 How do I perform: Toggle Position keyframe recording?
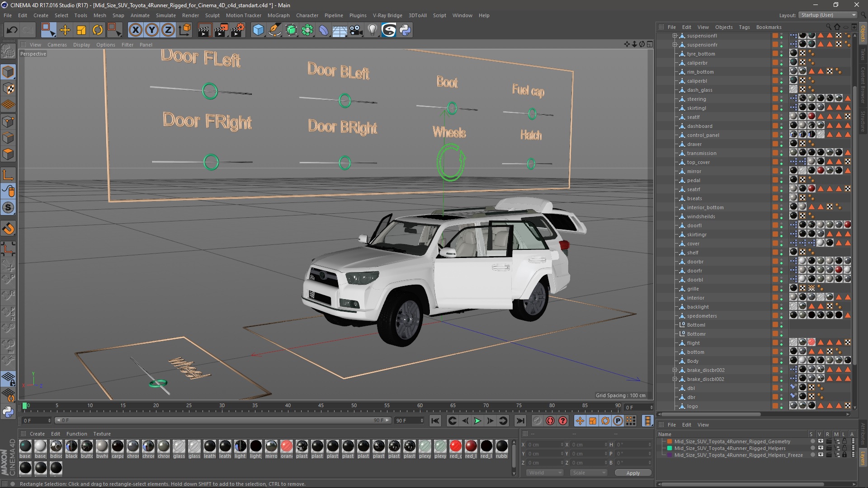[580, 421]
